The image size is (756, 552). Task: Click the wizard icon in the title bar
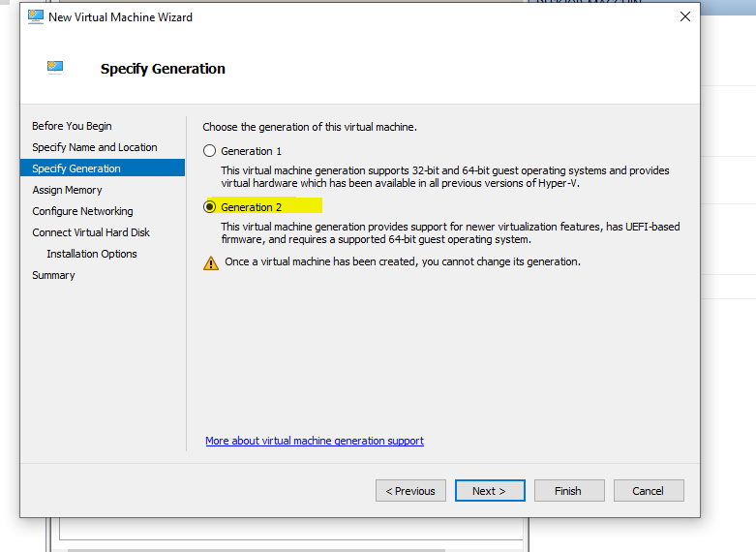(x=34, y=17)
